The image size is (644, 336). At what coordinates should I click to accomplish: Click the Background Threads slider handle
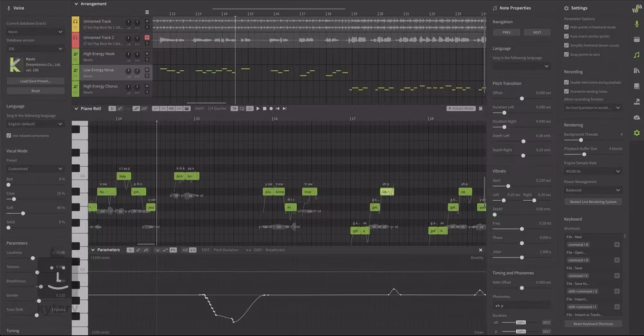pyautogui.click(x=582, y=140)
